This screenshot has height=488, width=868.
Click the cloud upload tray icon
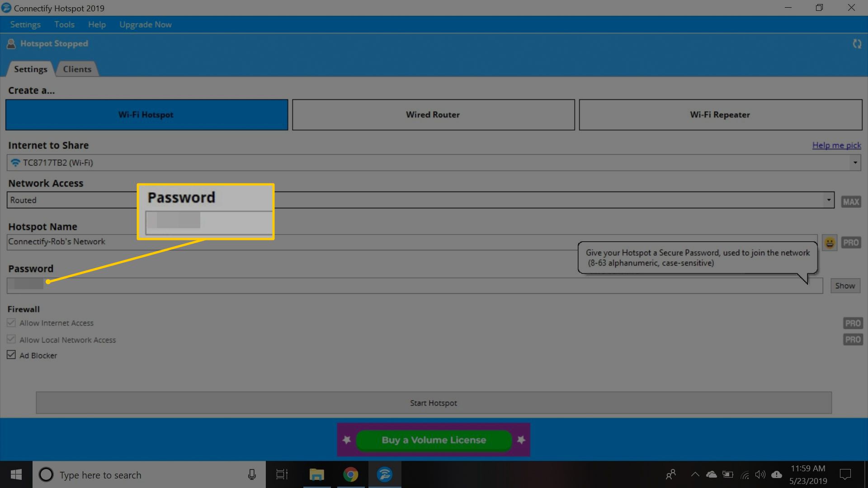click(x=777, y=474)
